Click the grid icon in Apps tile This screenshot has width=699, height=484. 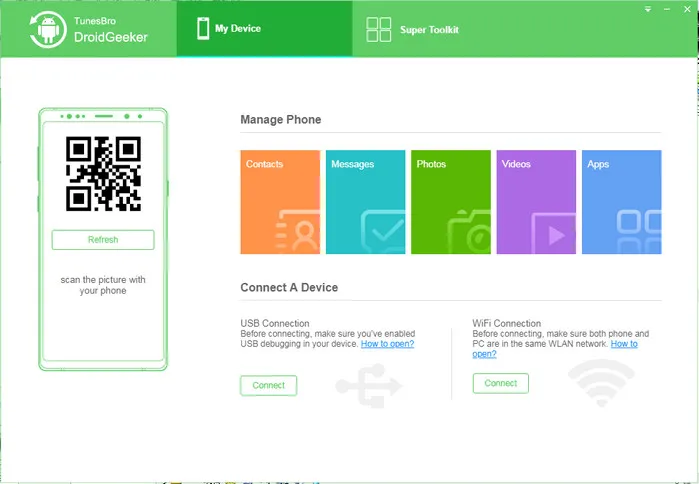point(639,232)
